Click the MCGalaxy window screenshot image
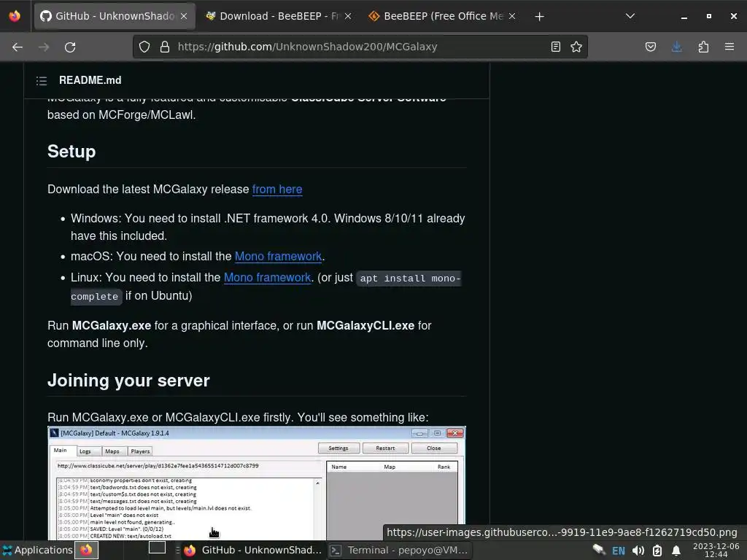The width and height of the screenshot is (747, 560). (x=257, y=483)
